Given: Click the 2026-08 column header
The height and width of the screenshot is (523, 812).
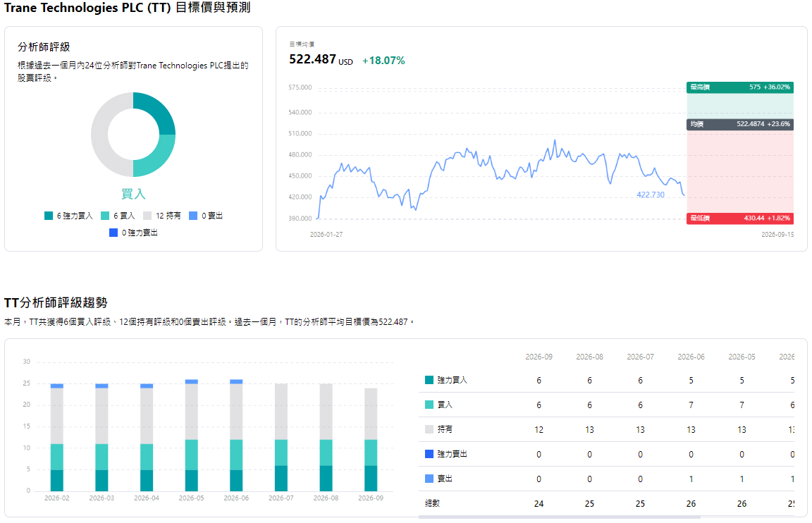Looking at the screenshot, I should 589,357.
